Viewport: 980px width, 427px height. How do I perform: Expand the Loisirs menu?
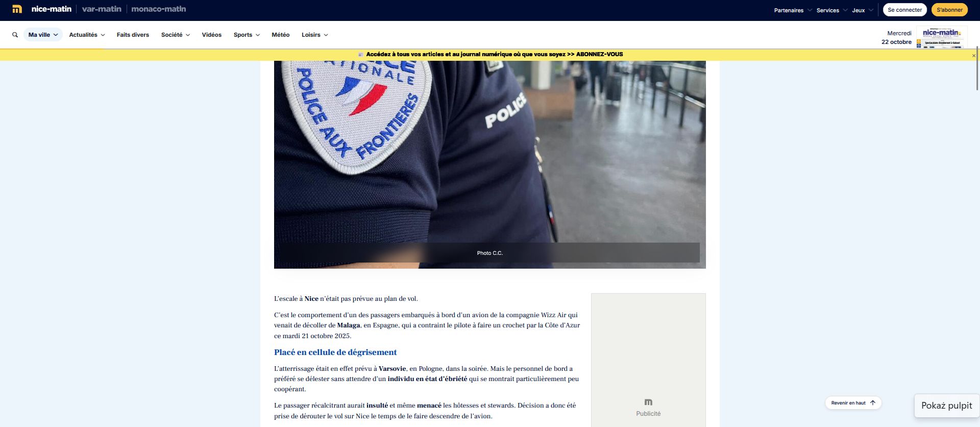point(314,35)
